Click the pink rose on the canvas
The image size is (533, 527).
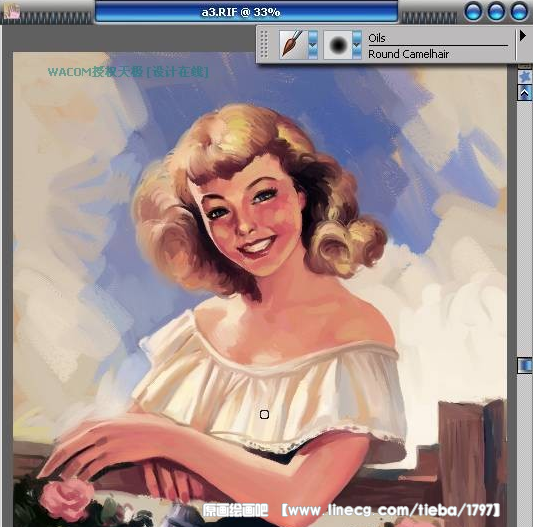(67, 498)
